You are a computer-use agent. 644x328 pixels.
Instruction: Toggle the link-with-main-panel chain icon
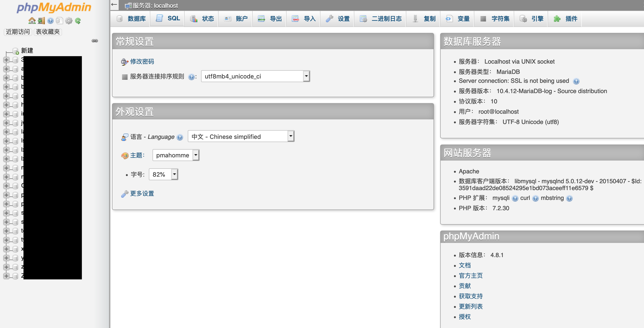[95, 41]
